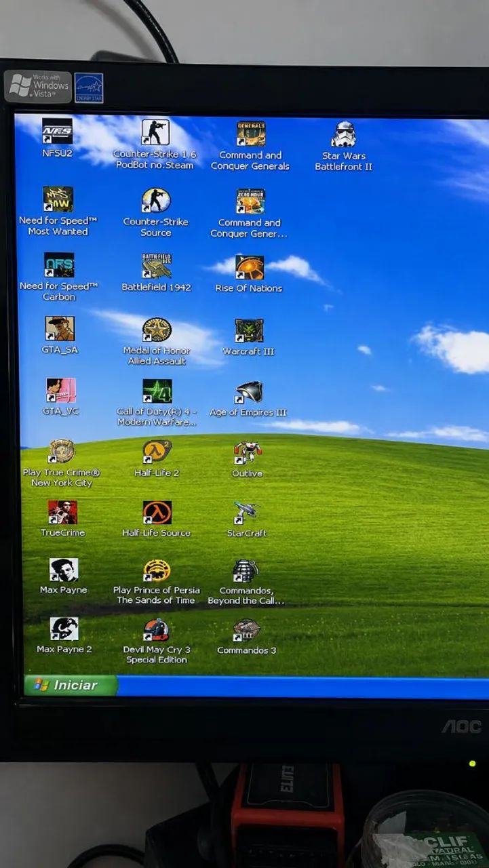Select the TrueCrime shortcut
This screenshot has height=868, width=489.
62,513
